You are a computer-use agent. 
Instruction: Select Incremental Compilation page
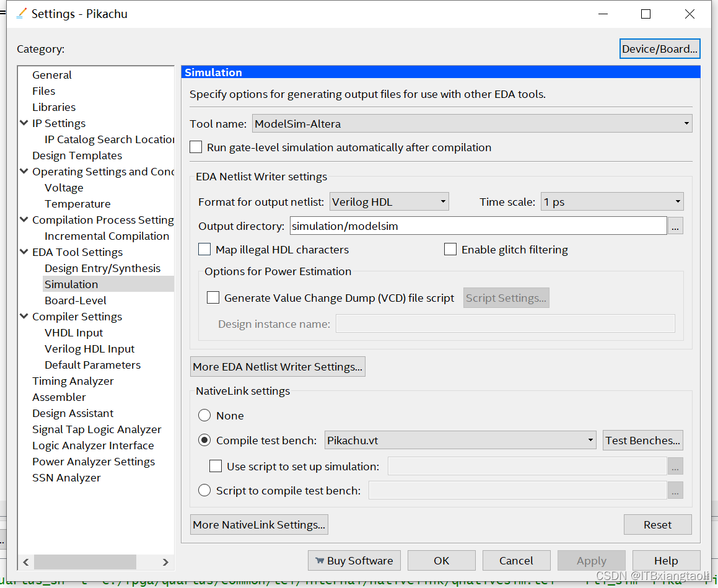107,236
